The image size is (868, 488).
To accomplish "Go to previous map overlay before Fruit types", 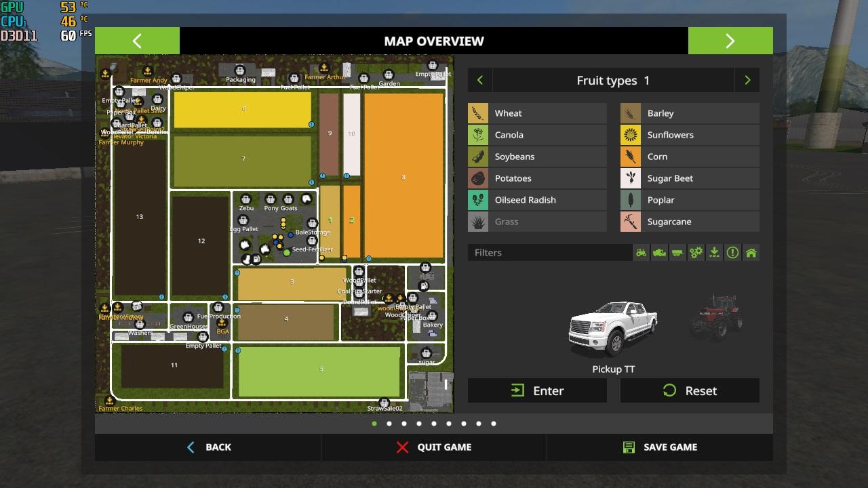I will pyautogui.click(x=480, y=81).
